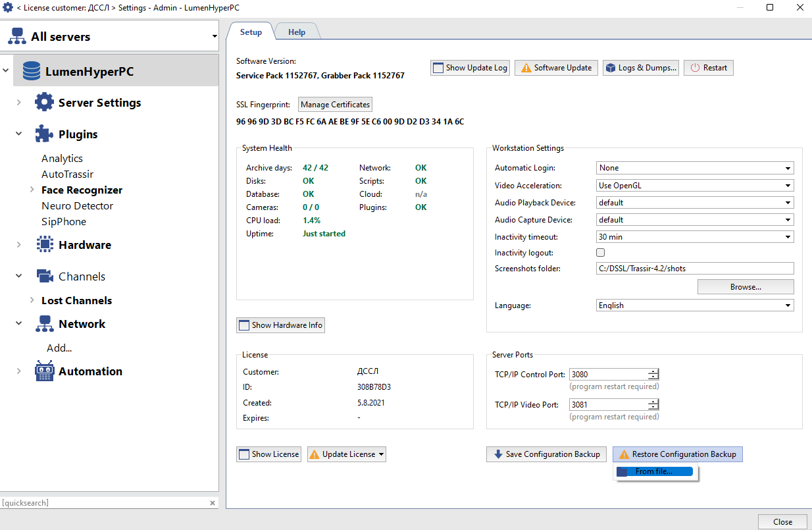
Task: Collapse the Channels tree node
Action: point(19,277)
